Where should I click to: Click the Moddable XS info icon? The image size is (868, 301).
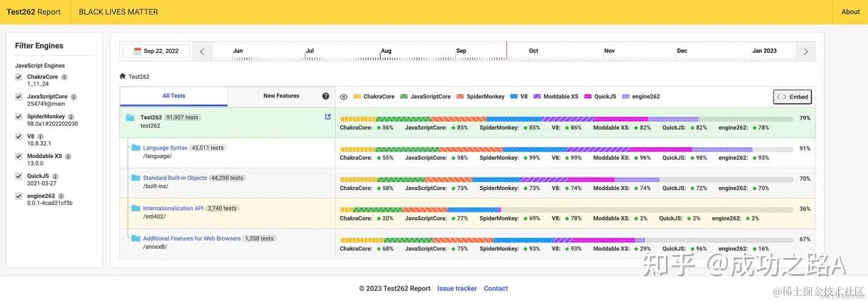click(68, 156)
